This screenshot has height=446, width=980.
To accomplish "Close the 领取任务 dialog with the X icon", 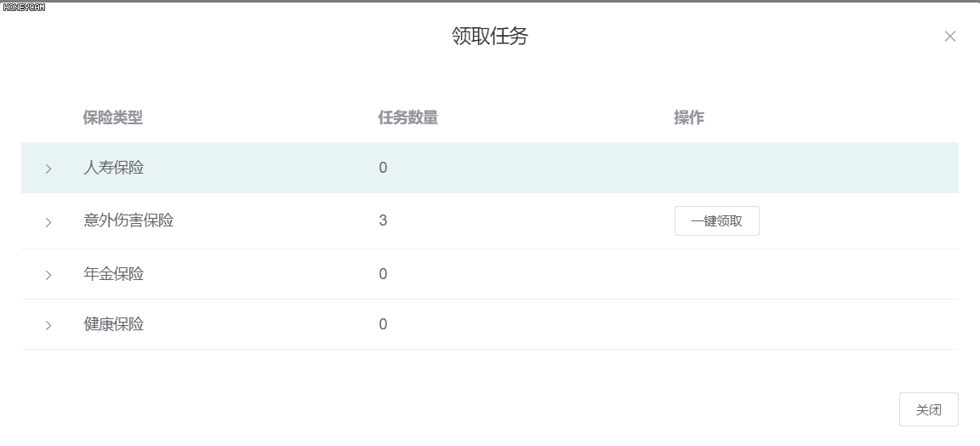I will (x=950, y=37).
